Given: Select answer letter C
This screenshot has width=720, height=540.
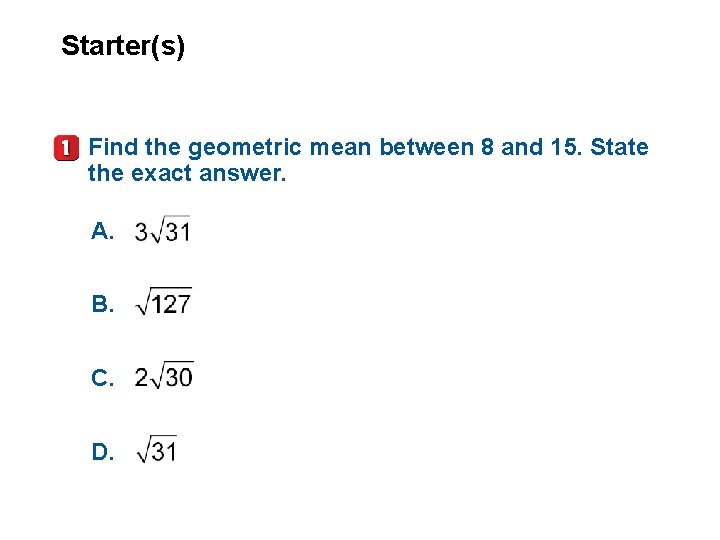Looking at the screenshot, I should (x=102, y=378).
